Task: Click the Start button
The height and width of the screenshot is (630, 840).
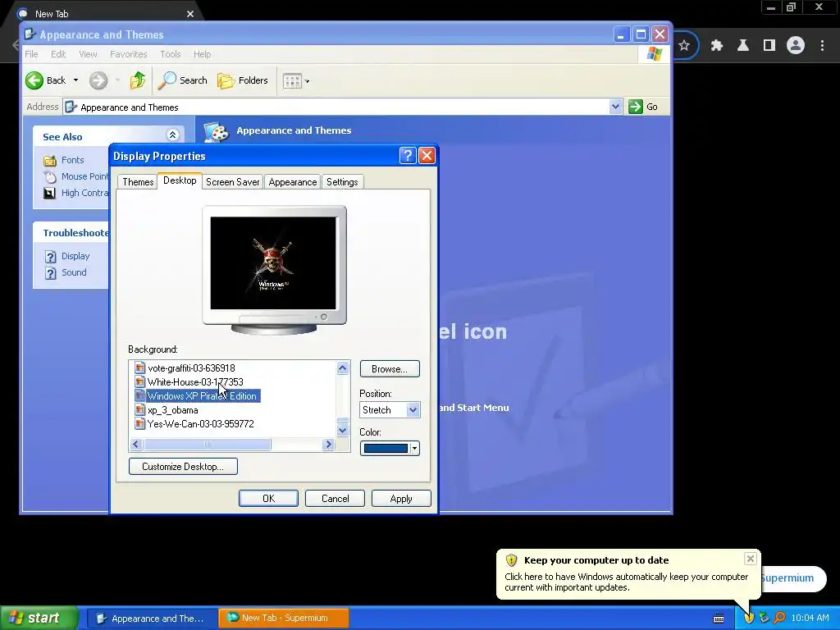Action: tap(38, 618)
